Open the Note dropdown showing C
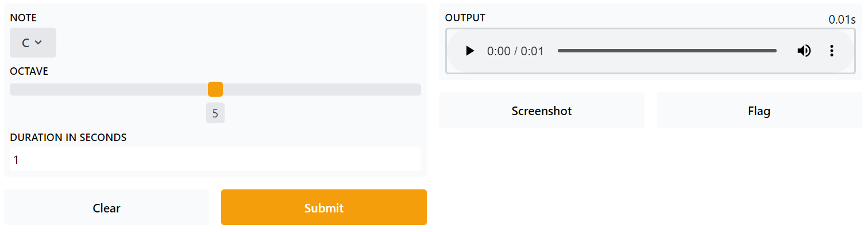 pyautogui.click(x=33, y=43)
